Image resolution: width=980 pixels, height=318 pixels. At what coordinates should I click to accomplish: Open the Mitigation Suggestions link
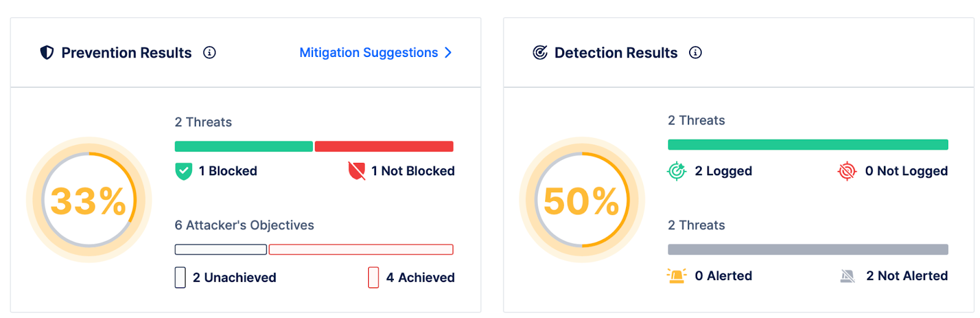click(369, 53)
